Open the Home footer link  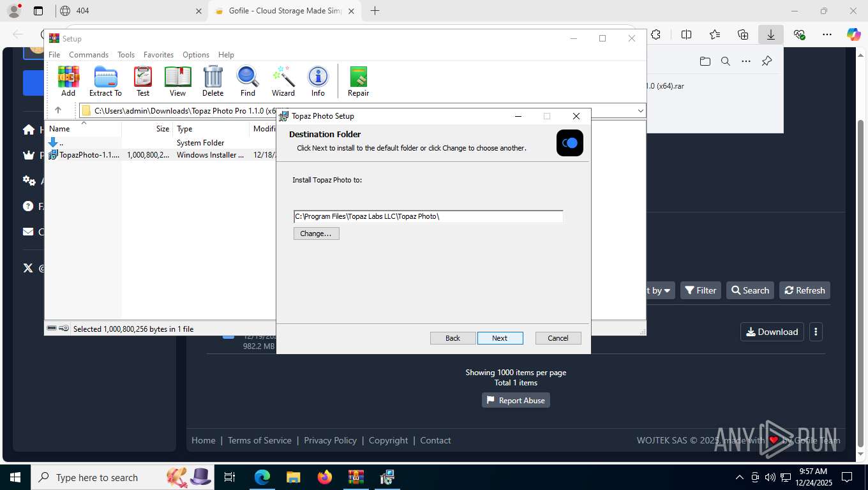[x=204, y=440]
